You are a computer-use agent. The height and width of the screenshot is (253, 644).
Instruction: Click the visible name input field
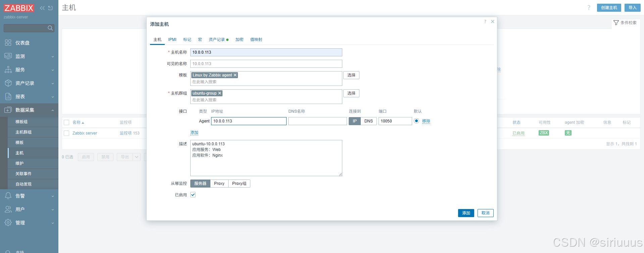click(266, 64)
